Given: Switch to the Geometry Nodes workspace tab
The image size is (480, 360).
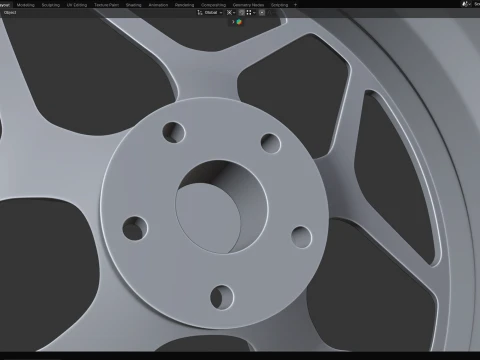Looking at the screenshot, I should [248, 5].
